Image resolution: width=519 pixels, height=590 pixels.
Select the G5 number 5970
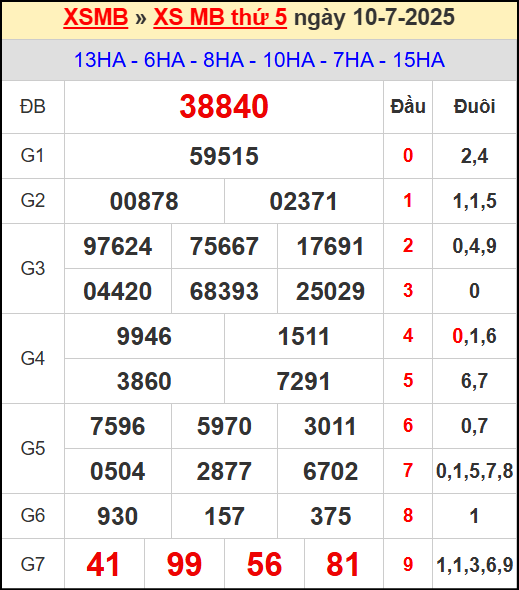(x=224, y=426)
